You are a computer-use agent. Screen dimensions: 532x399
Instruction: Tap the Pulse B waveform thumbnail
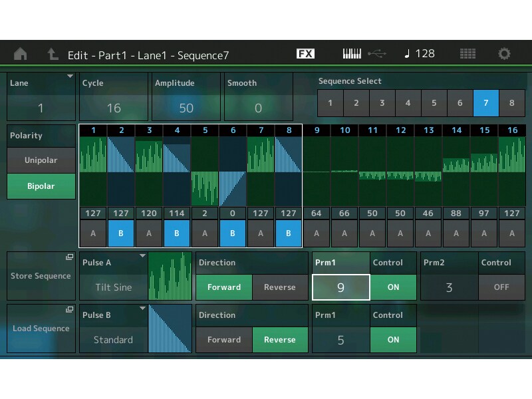pyautogui.click(x=170, y=329)
